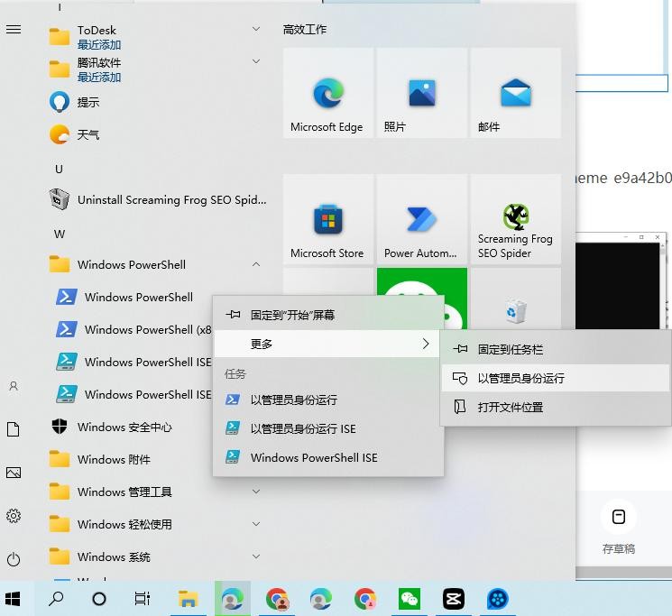The width and height of the screenshot is (672, 616).
Task: Select 固定到任务栏 in submenu
Action: tap(556, 350)
